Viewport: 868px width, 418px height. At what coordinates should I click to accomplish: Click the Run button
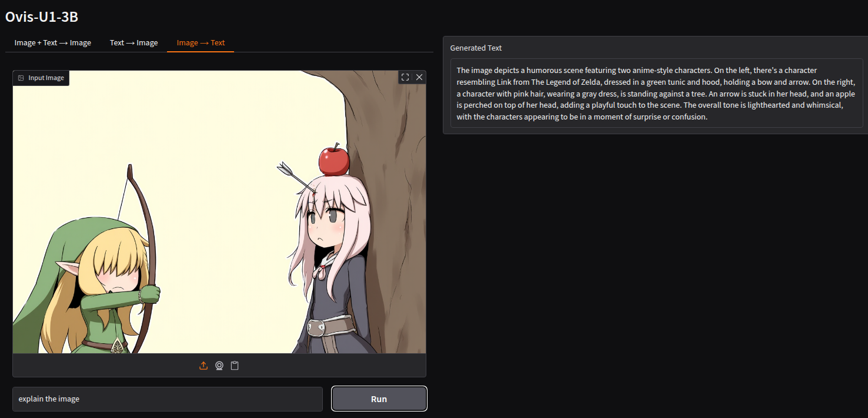click(x=379, y=399)
